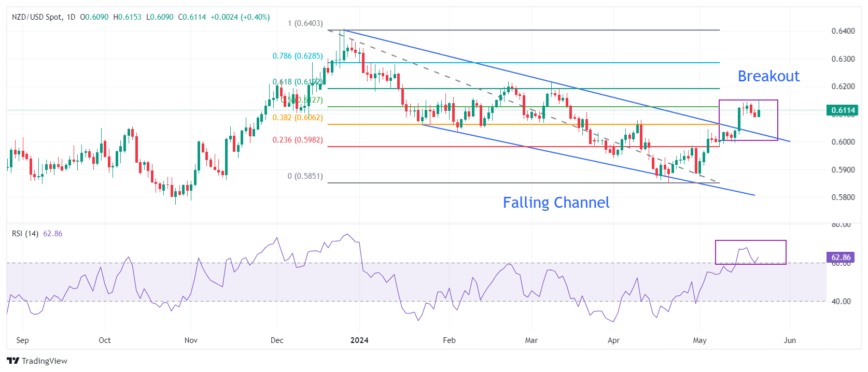The image size is (868, 372).
Task: Click the RSI value tag 62.86
Action: click(841, 257)
